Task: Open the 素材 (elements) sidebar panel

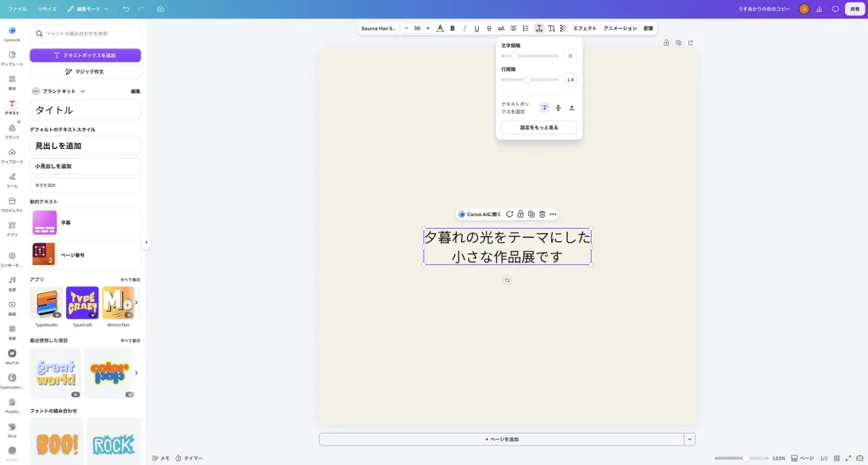Action: coord(12,82)
